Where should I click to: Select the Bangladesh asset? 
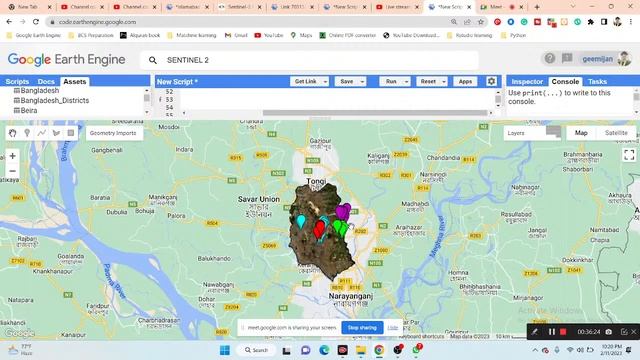point(40,91)
